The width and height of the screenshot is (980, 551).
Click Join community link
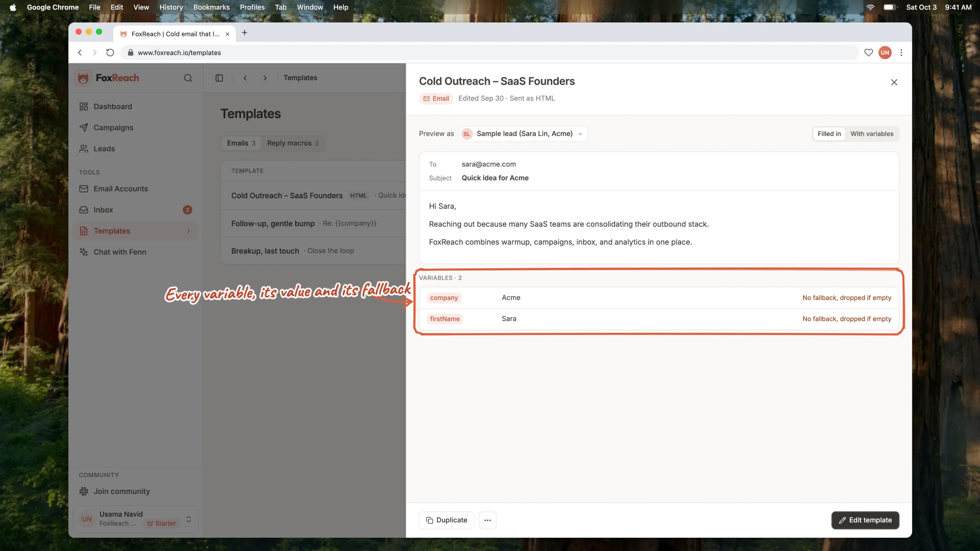coord(135,491)
